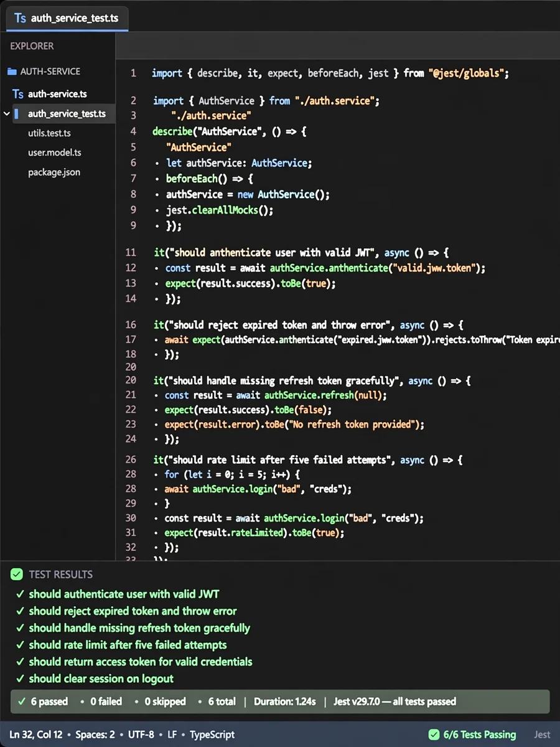The width and height of the screenshot is (560, 747).
Task: Collapse the chevron beside auth_service_test.ts in explorer
Action: pos(7,114)
